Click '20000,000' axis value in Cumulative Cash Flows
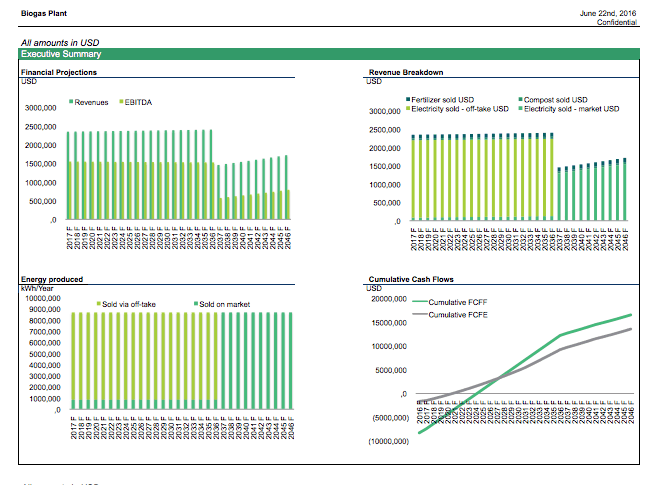The height and width of the screenshot is (485, 655). coord(389,299)
